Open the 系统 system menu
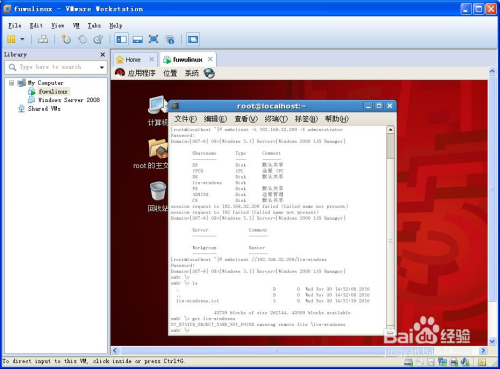The width and height of the screenshot is (500, 369). coord(192,73)
